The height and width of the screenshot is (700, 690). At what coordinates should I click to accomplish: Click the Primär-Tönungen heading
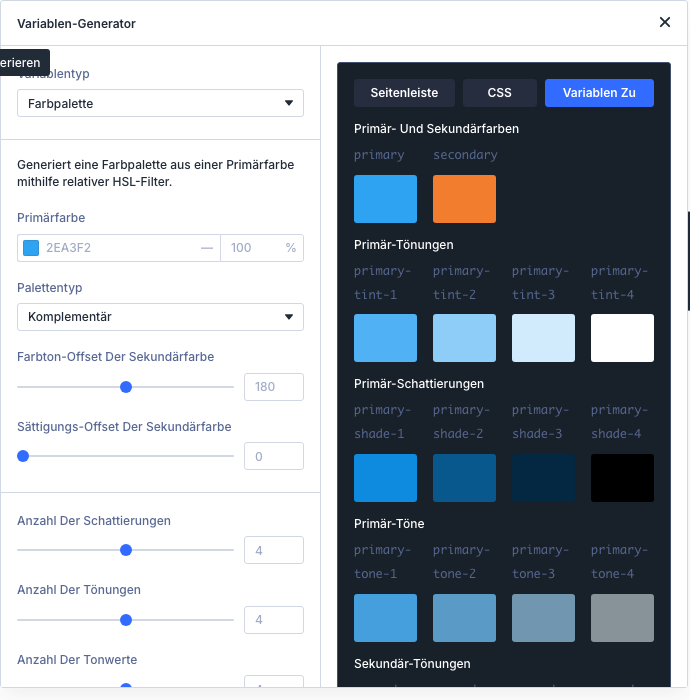point(403,245)
